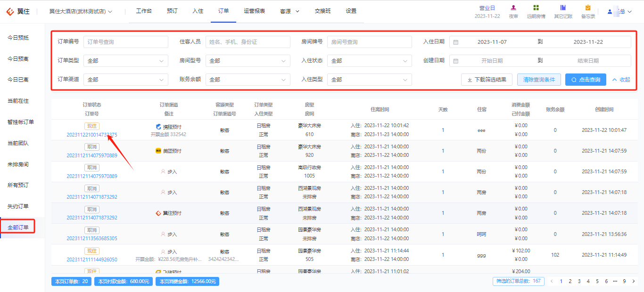
Task: Go to next page arrow in pagination
Action: [634, 281]
